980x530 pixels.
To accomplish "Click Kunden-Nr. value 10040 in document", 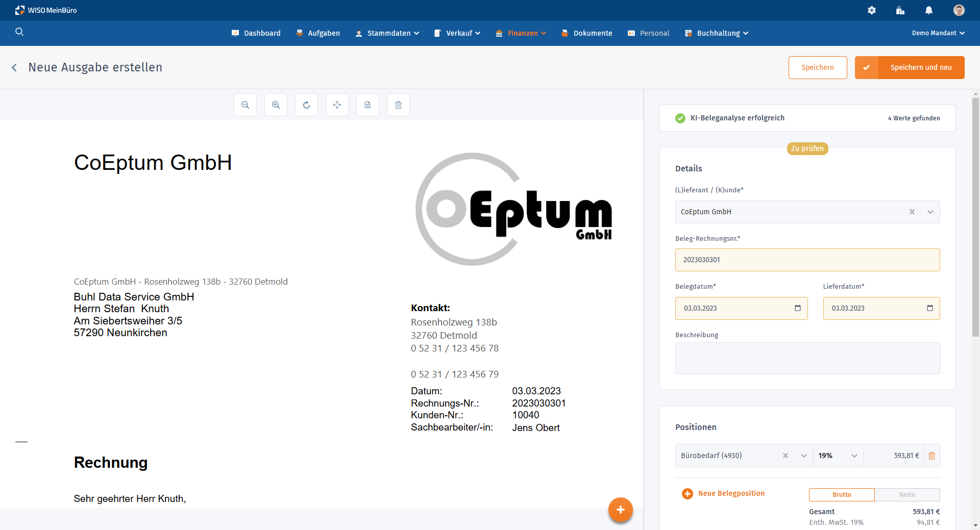I will coord(526,415).
